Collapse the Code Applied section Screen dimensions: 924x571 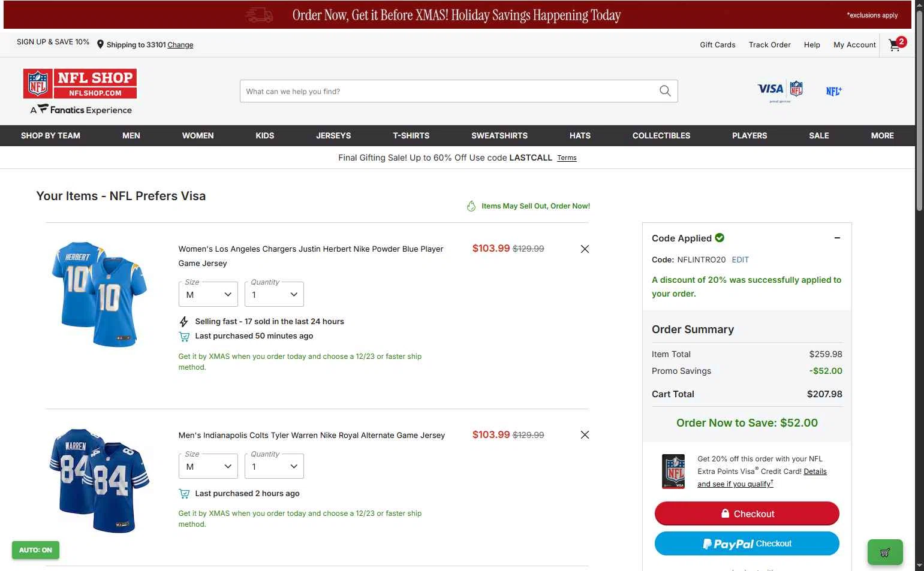(837, 238)
